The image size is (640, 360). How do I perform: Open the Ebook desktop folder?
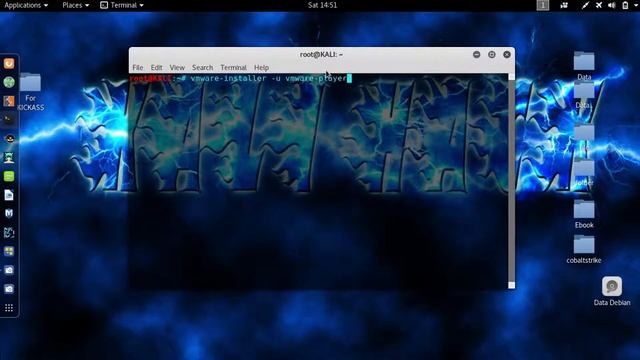click(x=584, y=214)
